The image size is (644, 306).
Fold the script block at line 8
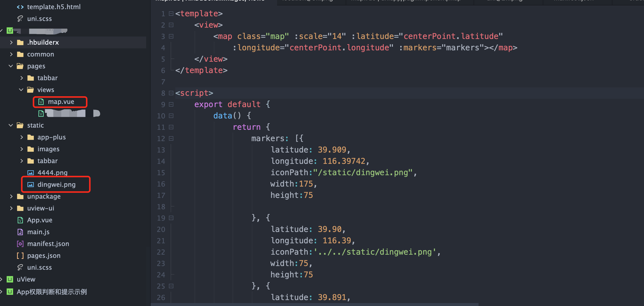(171, 93)
